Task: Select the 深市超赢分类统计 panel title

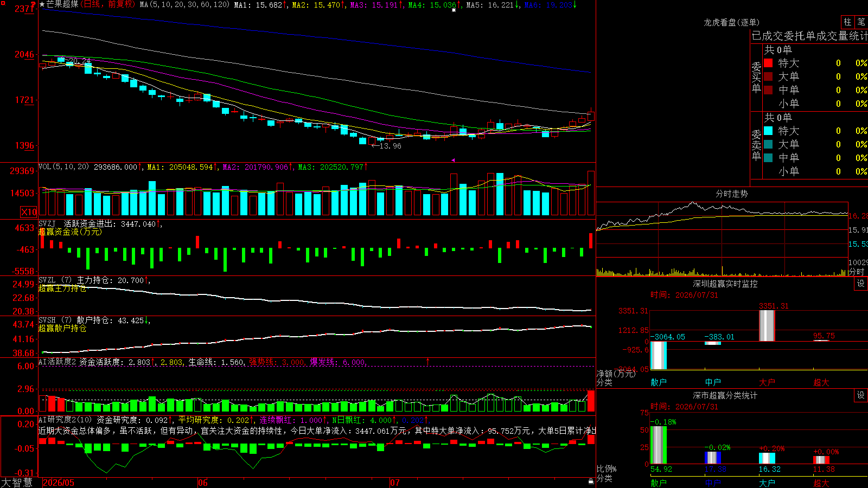Action: tap(725, 395)
